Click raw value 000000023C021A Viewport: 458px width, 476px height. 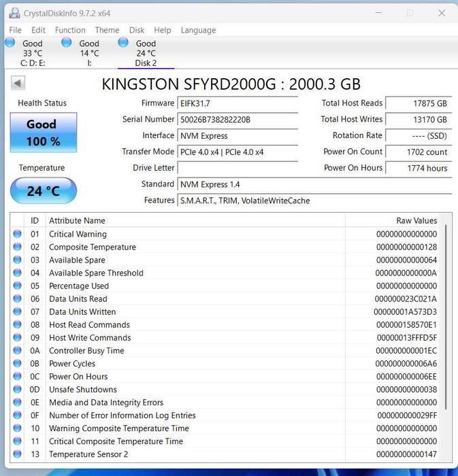(x=406, y=299)
